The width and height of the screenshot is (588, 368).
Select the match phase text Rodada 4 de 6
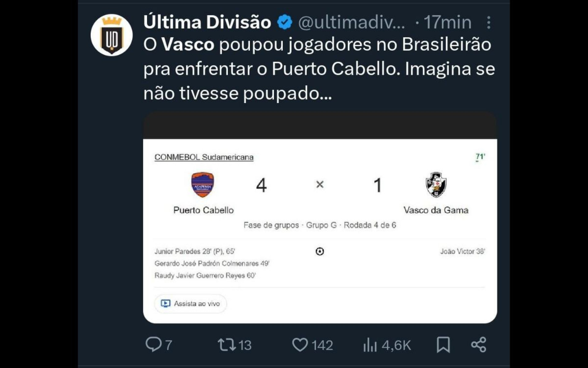(370, 225)
